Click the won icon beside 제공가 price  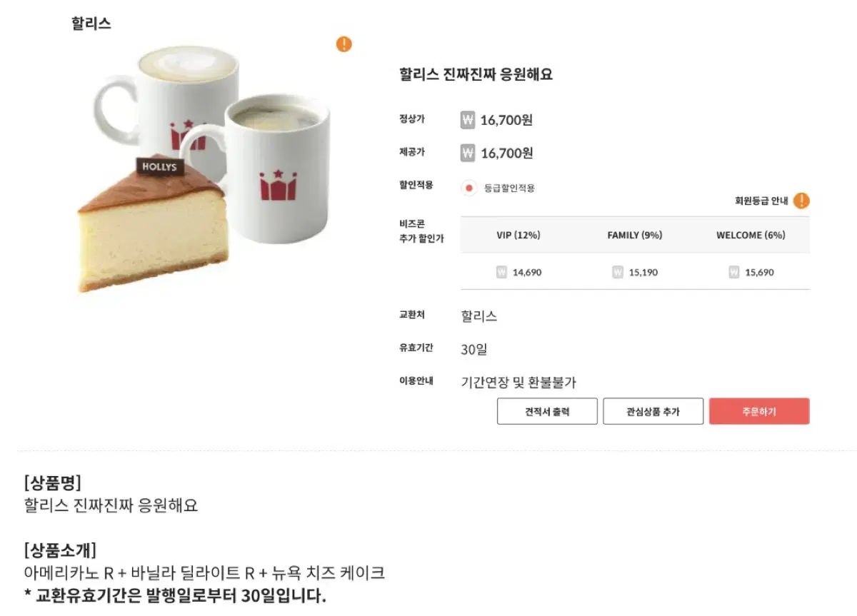coord(468,153)
